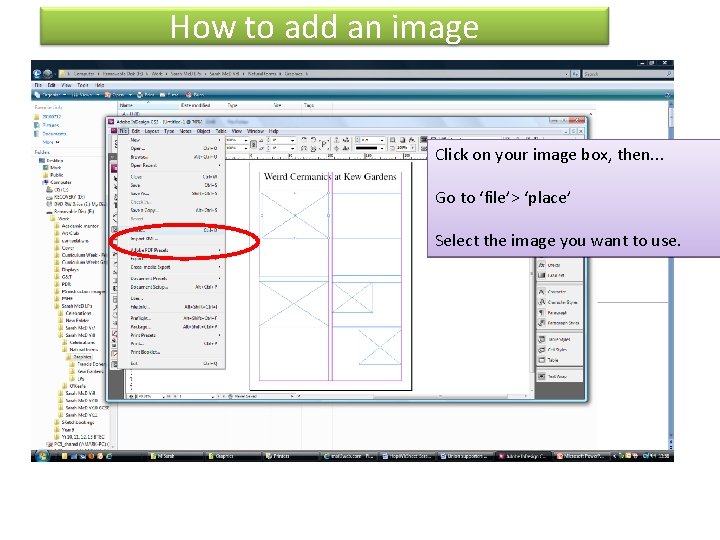Viewport: 720px width, 540px height.
Task: Open Organize dropdown in Explorer toolbar
Action: coord(51,95)
